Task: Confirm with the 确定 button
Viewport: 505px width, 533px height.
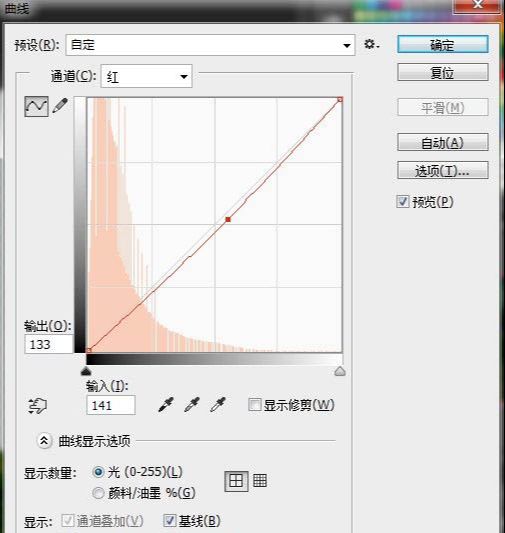Action: (x=443, y=45)
